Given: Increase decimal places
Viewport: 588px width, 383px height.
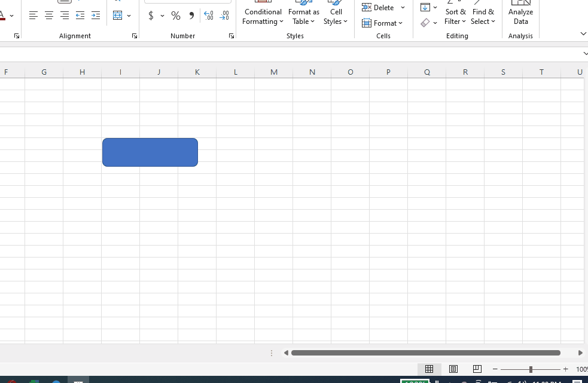Looking at the screenshot, I should click(208, 16).
